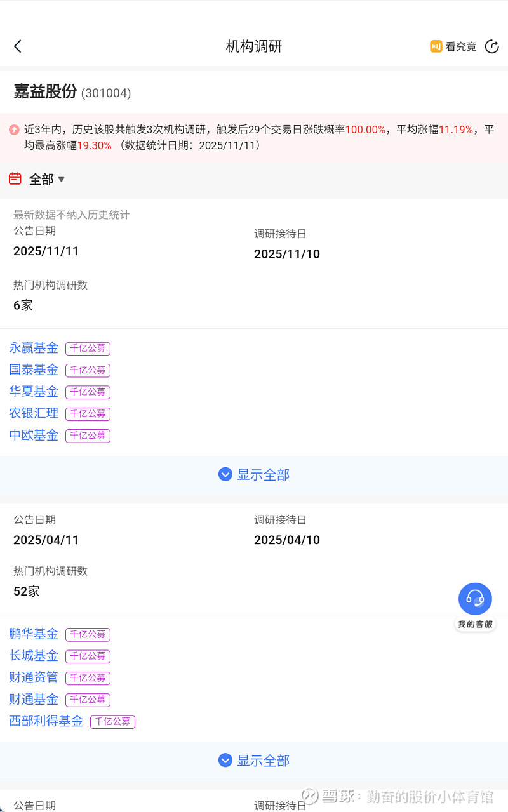Open 财通资管 institution link
The height and width of the screenshot is (812, 508).
pos(34,677)
